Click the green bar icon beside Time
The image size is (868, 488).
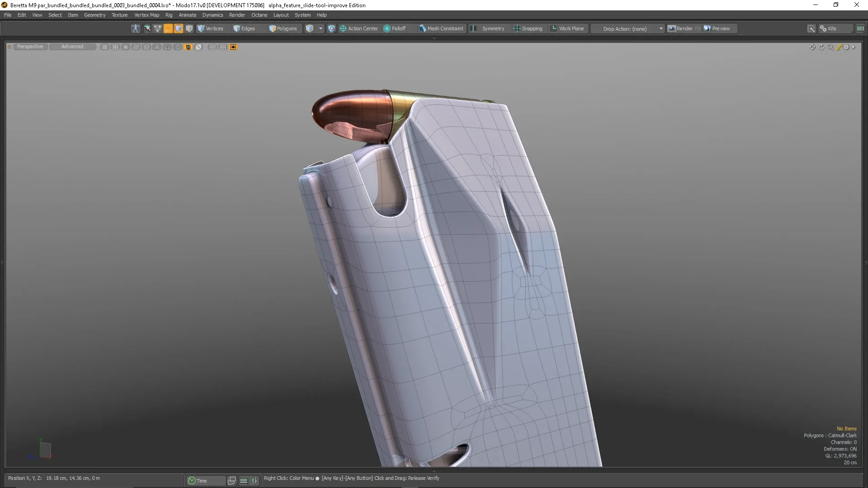[x=244, y=481]
